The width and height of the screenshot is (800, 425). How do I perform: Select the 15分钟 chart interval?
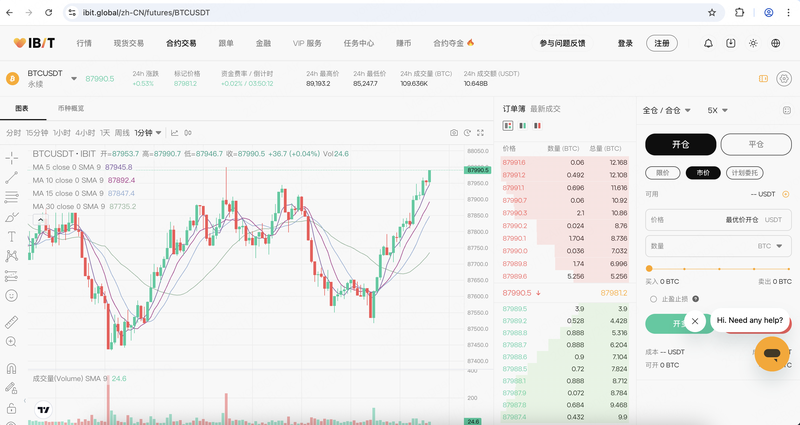[37, 133]
